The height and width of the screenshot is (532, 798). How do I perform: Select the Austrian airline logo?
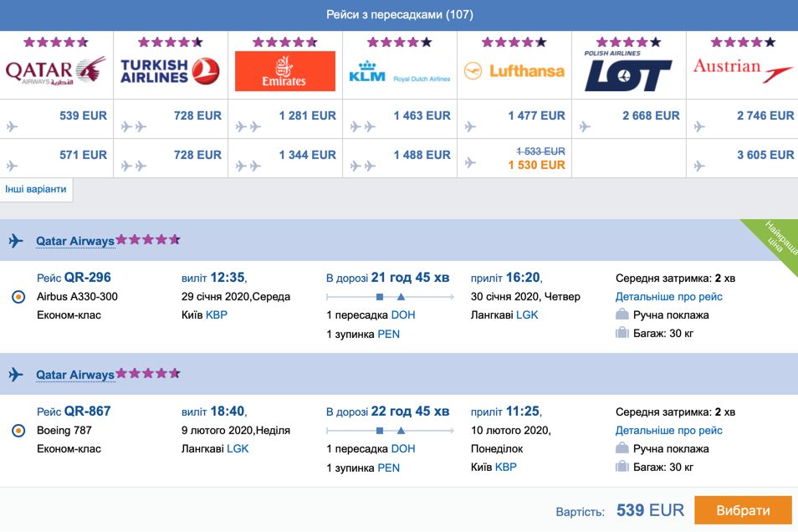click(x=743, y=71)
